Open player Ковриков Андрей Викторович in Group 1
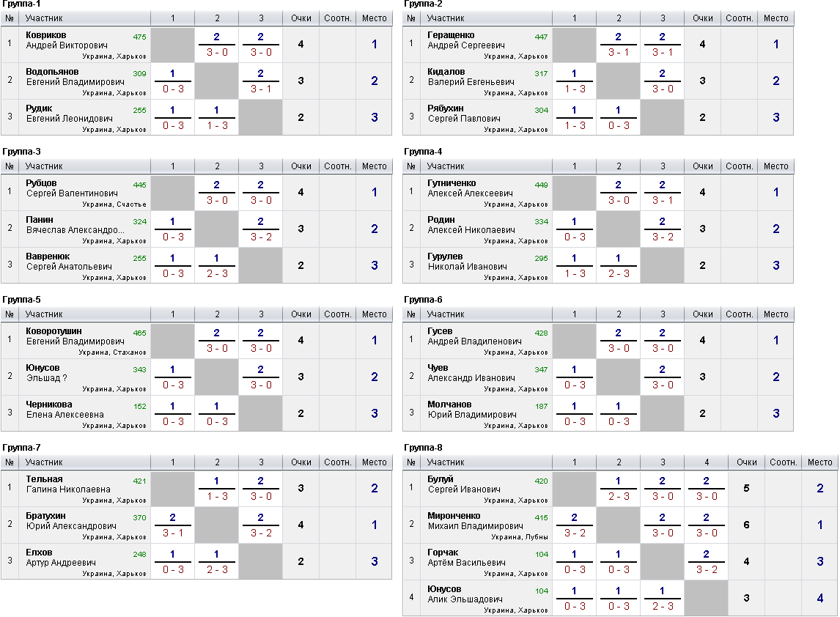 [x=67, y=40]
